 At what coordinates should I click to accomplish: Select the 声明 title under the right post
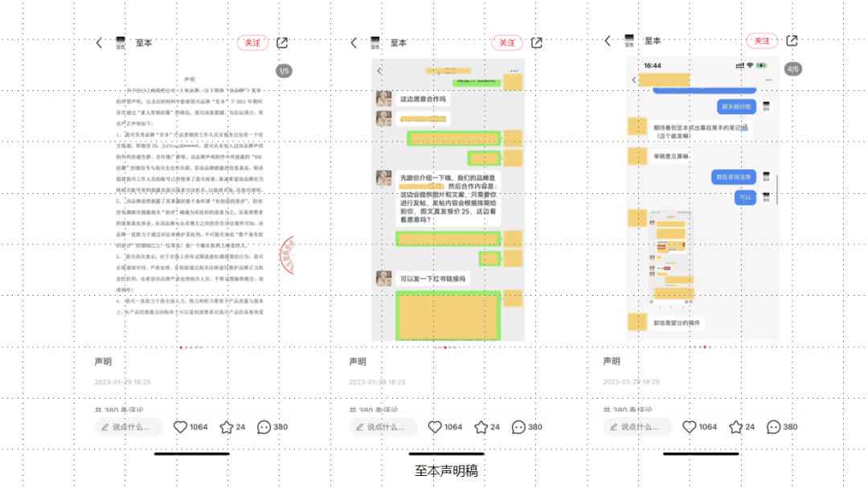coord(612,361)
